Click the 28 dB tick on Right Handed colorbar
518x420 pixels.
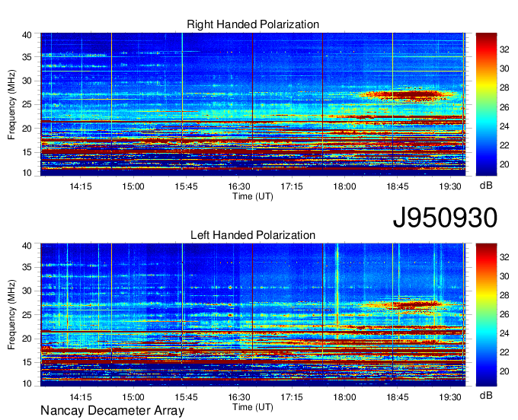(504, 87)
